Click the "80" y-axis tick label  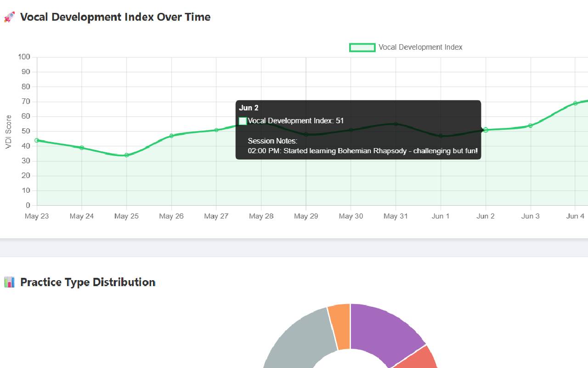click(26, 87)
